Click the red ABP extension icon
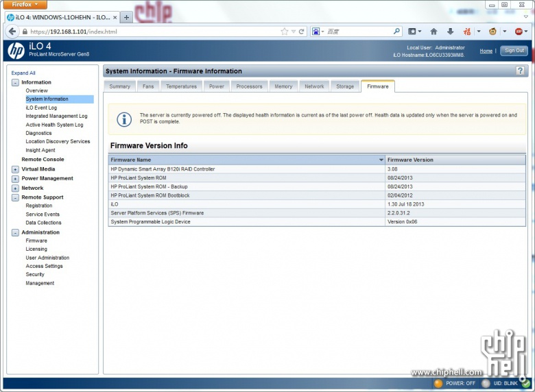535x392 pixels. 519,32
